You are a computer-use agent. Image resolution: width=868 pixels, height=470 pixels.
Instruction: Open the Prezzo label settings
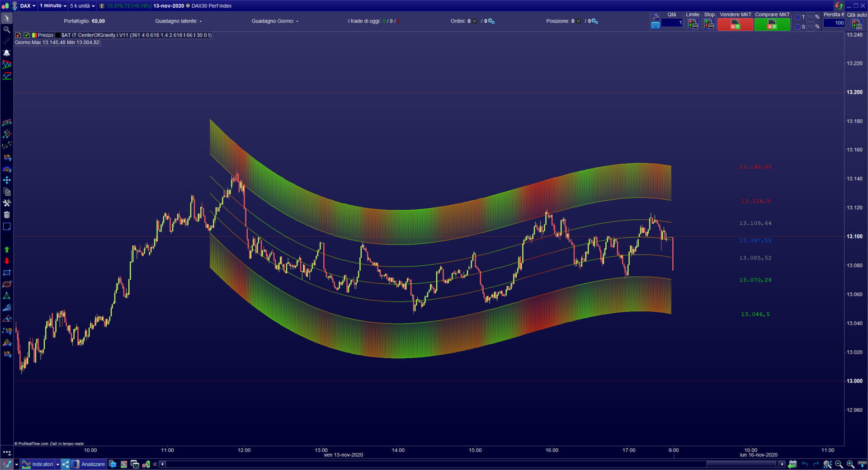pyautogui.click(x=42, y=35)
